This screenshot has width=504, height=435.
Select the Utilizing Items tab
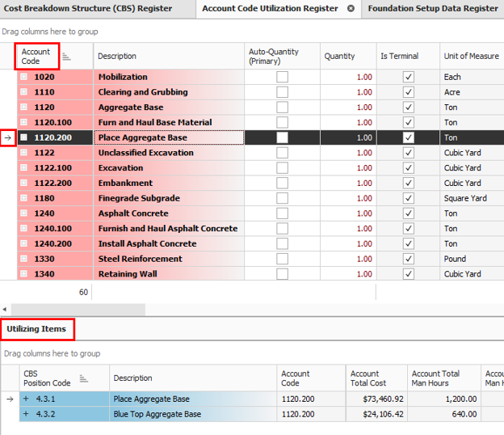(x=37, y=329)
